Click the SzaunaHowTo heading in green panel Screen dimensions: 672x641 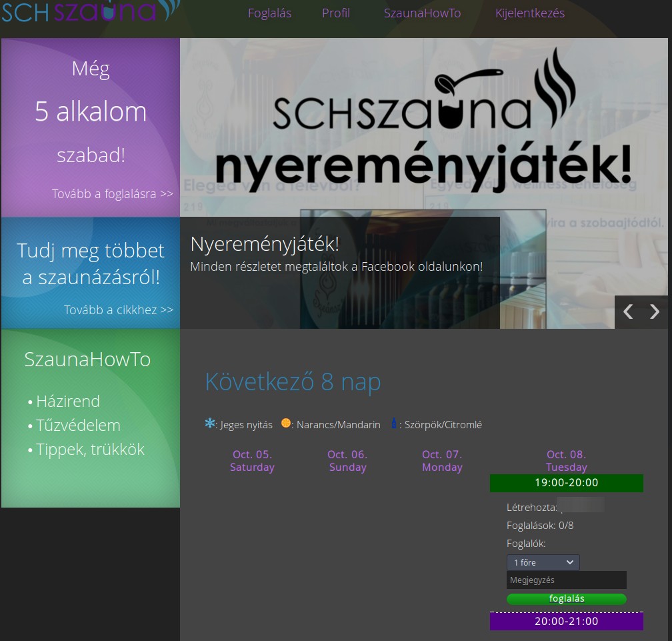pos(87,360)
